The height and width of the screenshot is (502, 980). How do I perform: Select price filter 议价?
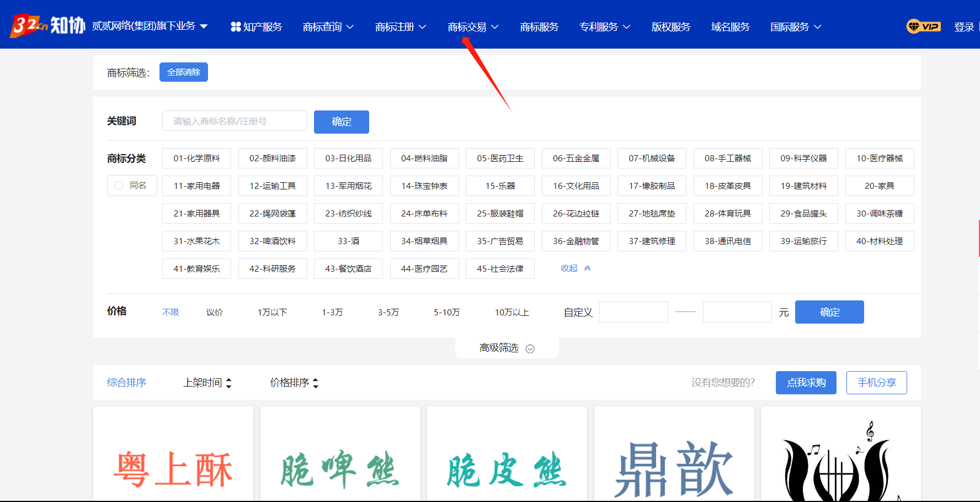pos(215,312)
